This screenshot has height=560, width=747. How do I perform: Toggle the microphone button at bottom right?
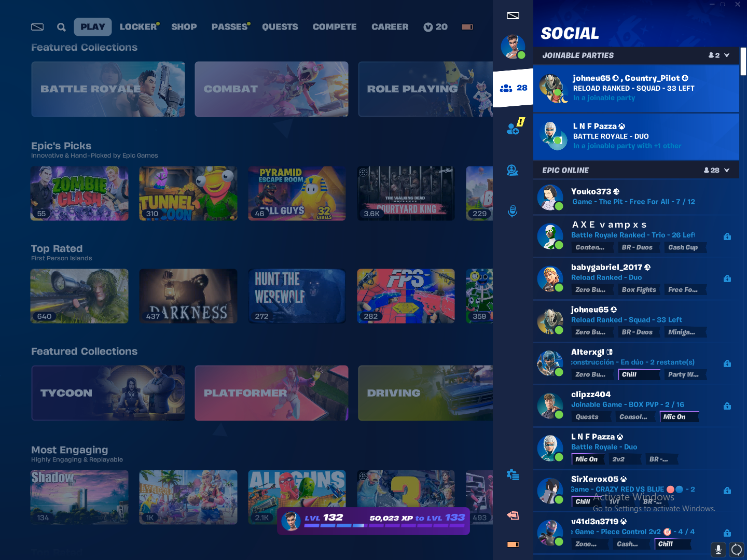pyautogui.click(x=718, y=550)
